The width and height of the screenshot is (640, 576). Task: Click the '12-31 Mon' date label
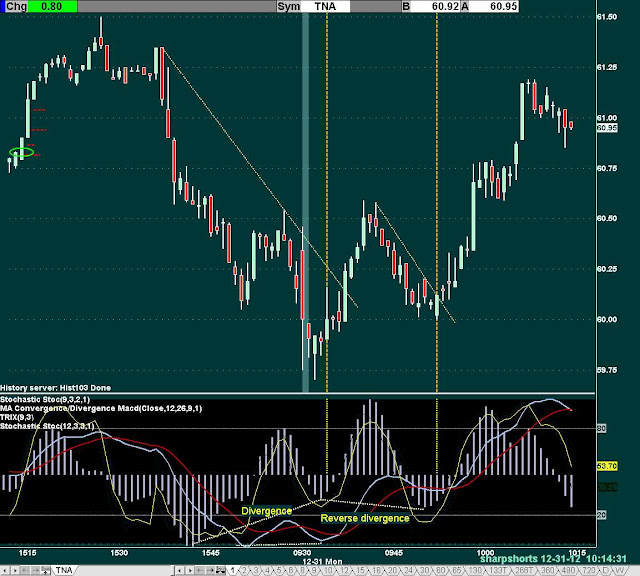pyautogui.click(x=322, y=561)
